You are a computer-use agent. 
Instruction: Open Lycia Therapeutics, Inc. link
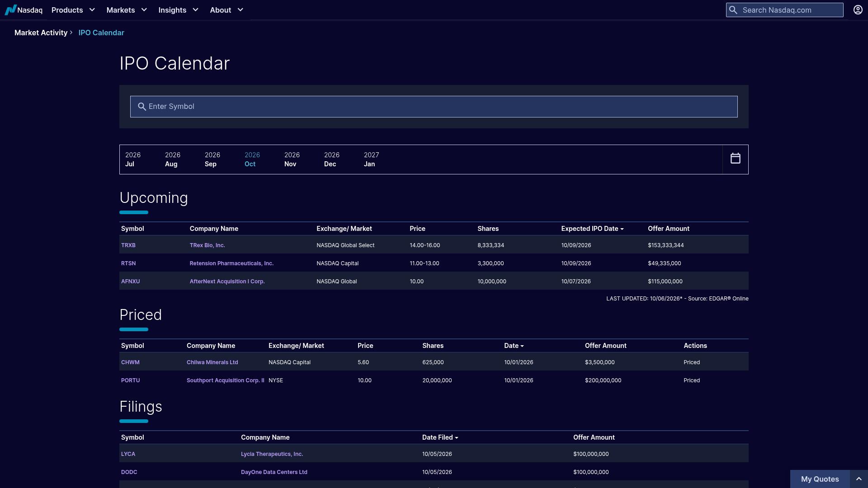pyautogui.click(x=272, y=454)
